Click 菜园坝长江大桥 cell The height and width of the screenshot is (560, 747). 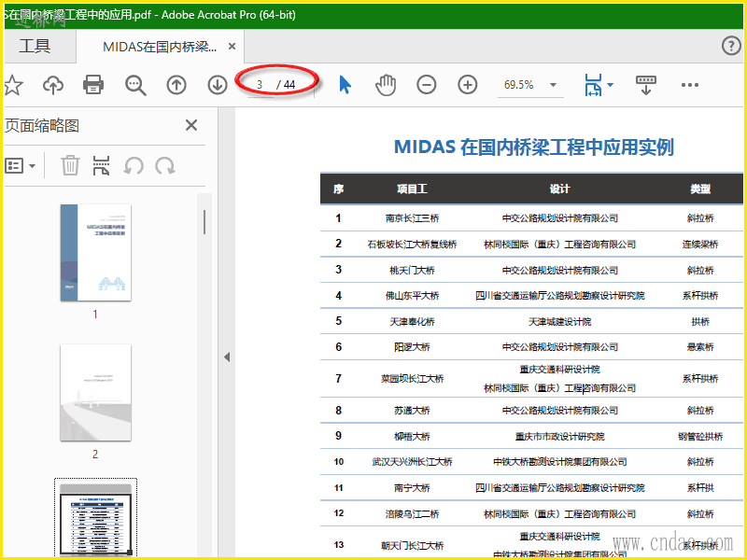(412, 379)
